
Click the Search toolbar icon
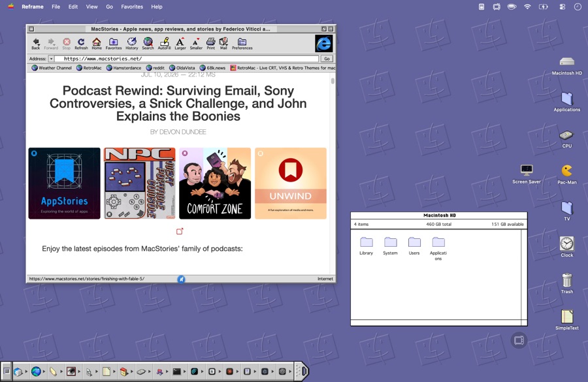(x=148, y=44)
